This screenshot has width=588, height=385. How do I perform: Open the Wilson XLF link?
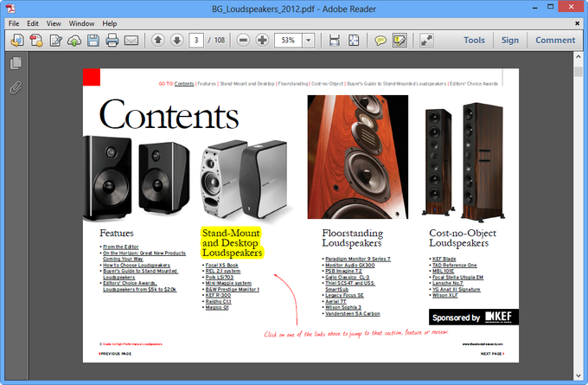pos(445,295)
